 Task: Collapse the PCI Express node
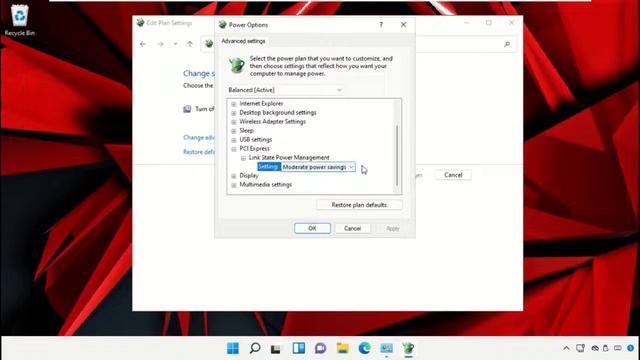(x=234, y=149)
